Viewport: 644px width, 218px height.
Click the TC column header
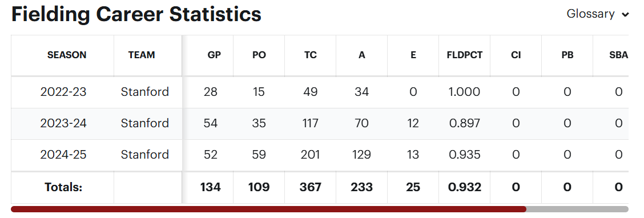pos(311,55)
